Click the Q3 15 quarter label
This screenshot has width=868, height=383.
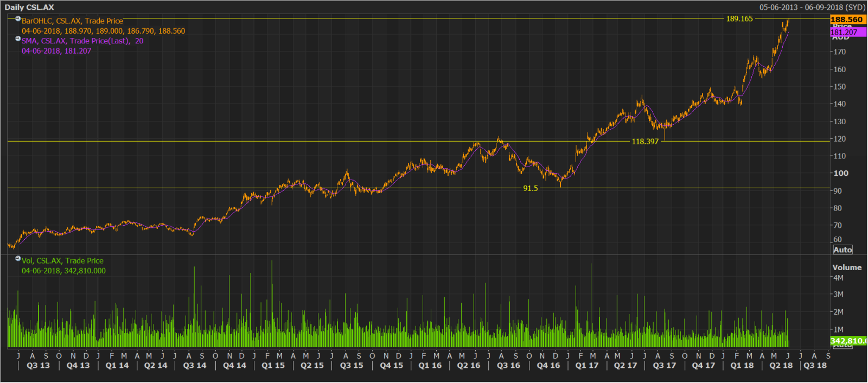coord(352,366)
